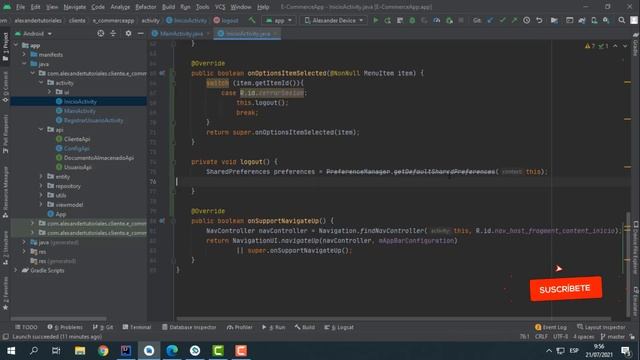Screen dimensions: 640x360
Task: Click Git commit checkmark icon
Action: (502, 20)
